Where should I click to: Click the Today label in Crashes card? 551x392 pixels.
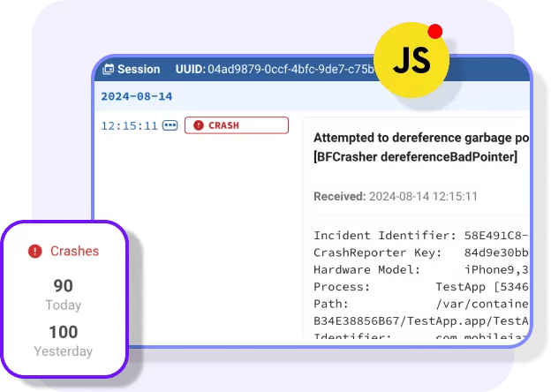point(64,305)
